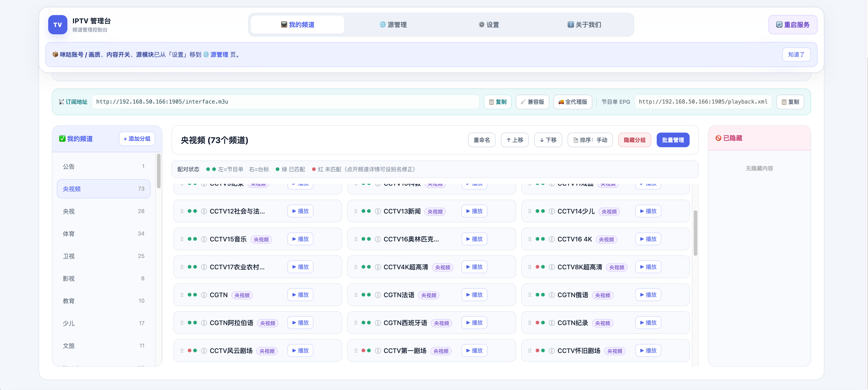Play the CCTV16 4K channel
This screenshot has width=868, height=390.
pos(648,239)
